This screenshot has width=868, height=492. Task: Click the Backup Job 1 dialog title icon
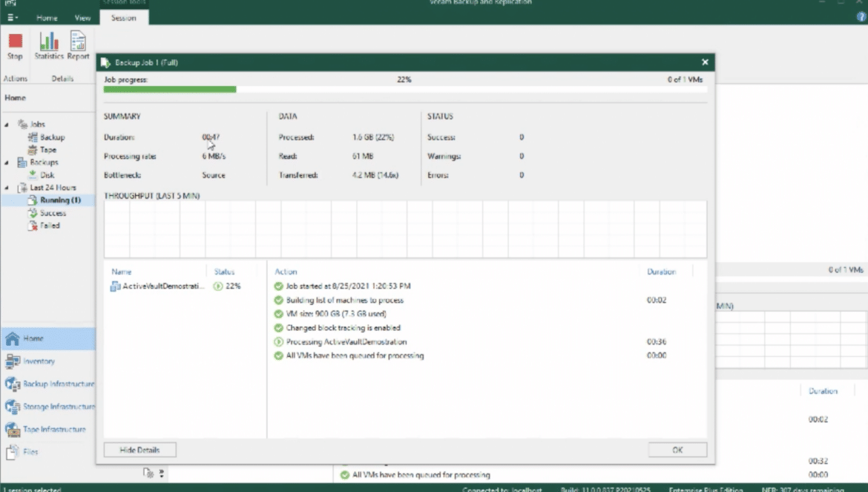105,62
